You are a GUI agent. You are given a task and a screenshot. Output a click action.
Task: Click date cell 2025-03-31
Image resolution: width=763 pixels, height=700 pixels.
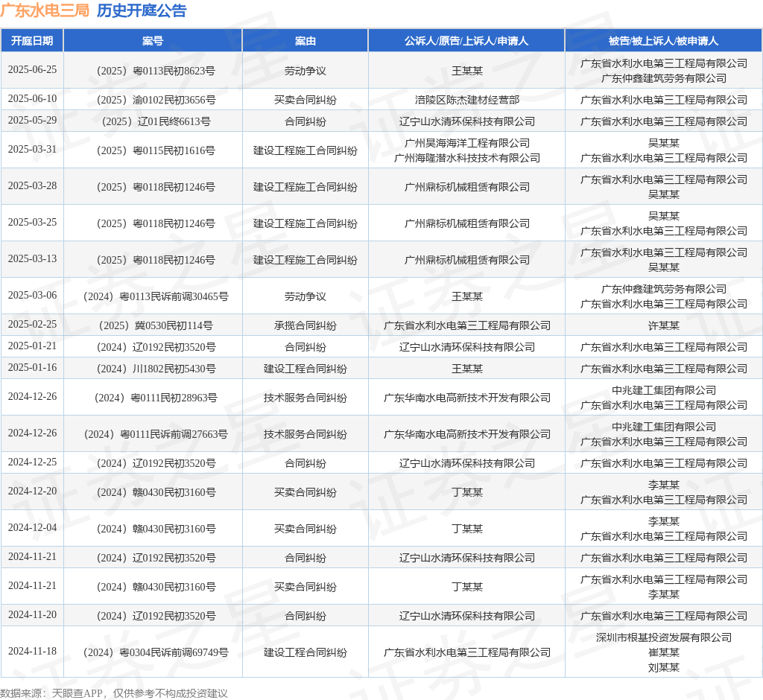click(32, 150)
